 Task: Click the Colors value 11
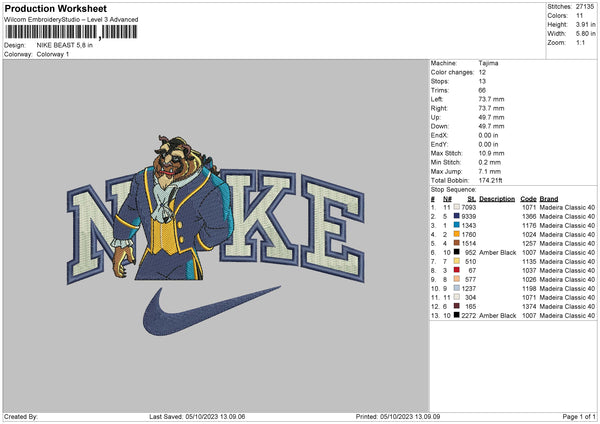pyautogui.click(x=579, y=16)
